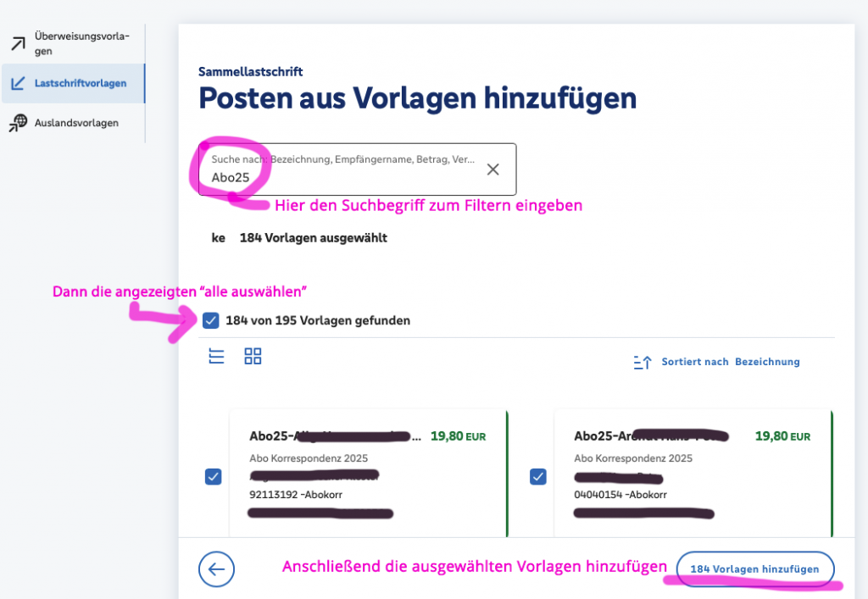Switch to grid view layout icon
Image resolution: width=868 pixels, height=599 pixels.
(253, 356)
